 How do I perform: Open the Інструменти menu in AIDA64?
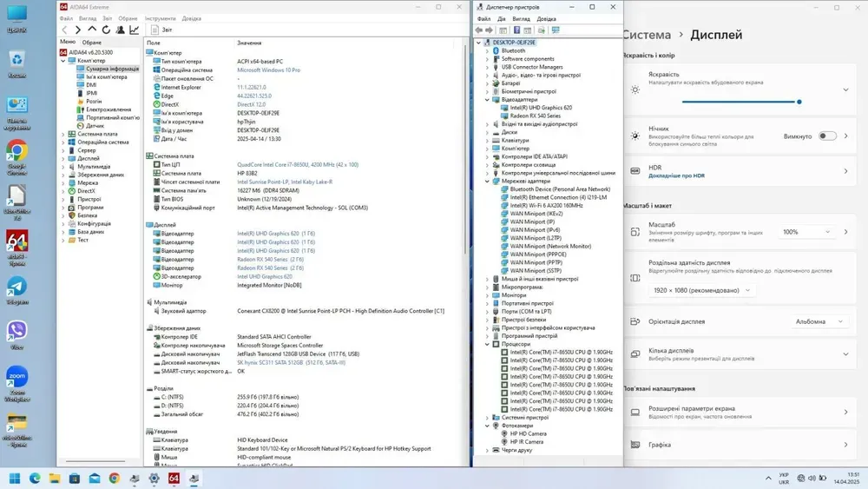point(160,18)
